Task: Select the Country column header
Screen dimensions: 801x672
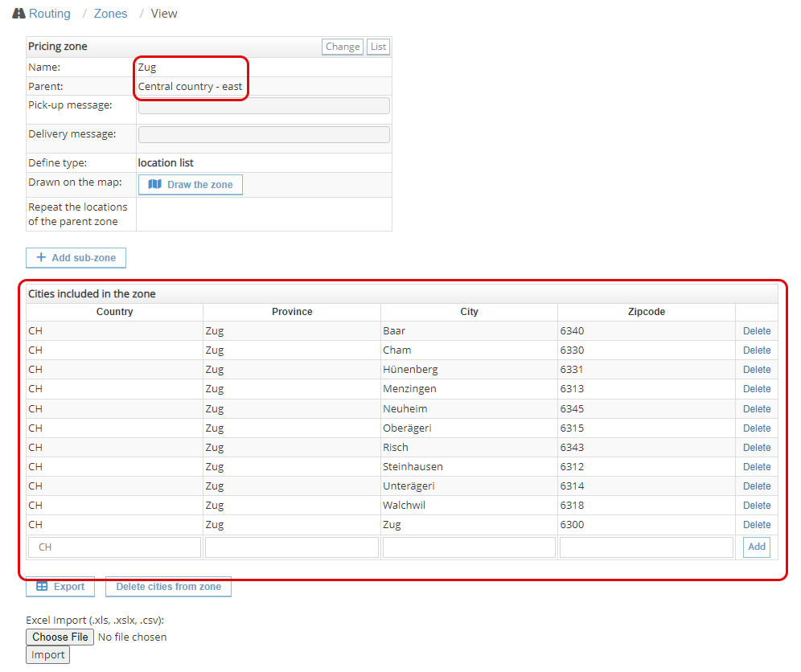Action: [x=114, y=312]
